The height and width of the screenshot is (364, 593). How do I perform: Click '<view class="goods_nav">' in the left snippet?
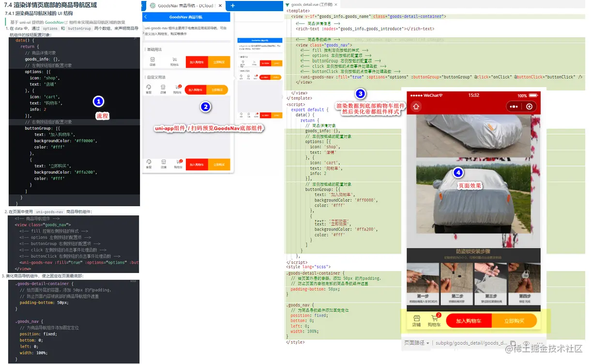coord(43,225)
